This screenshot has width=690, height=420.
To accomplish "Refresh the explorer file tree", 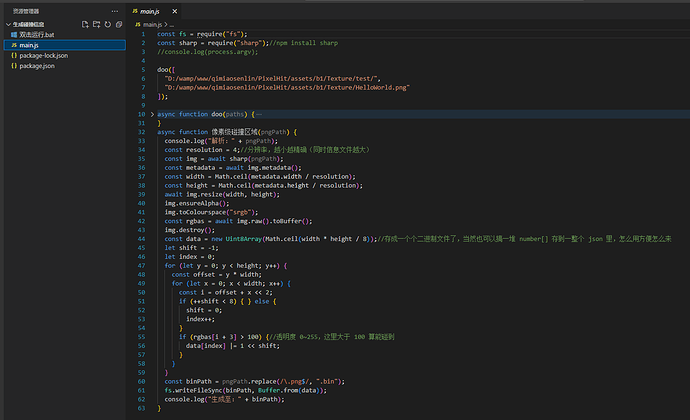I will click(107, 22).
